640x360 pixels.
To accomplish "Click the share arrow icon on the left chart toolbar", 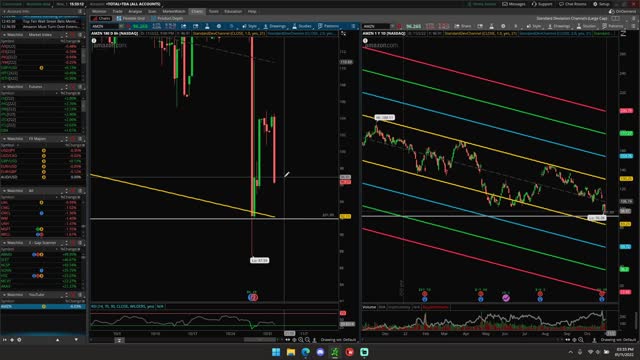I will (x=184, y=26).
